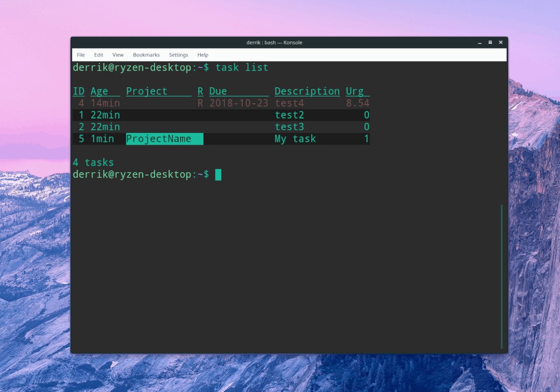Click the ID 5 in the My task row
The width and height of the screenshot is (560, 392).
coord(82,139)
